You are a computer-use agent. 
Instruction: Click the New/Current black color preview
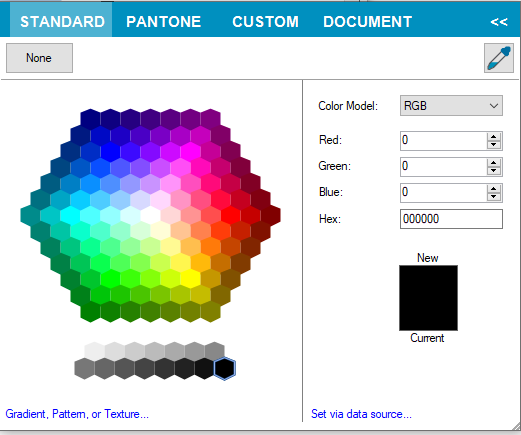[x=428, y=298]
